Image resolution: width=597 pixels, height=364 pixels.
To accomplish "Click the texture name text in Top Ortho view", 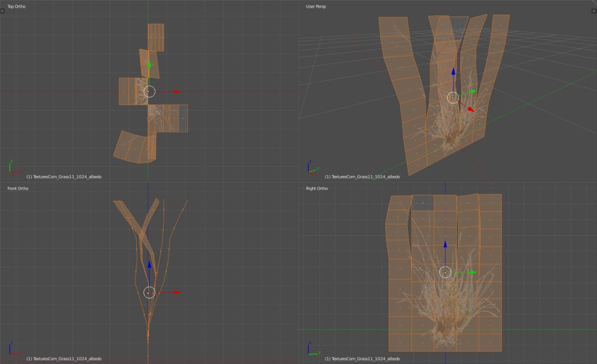I will pos(65,176).
